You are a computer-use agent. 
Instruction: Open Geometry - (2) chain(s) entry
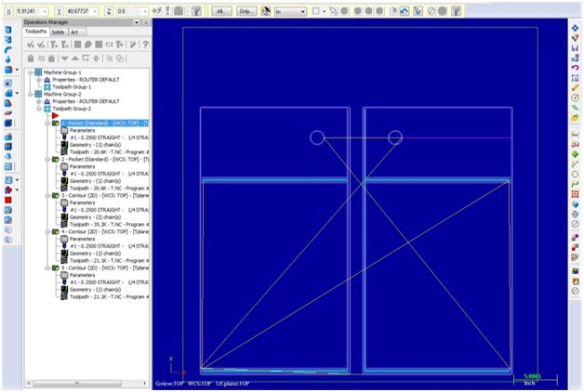(x=95, y=217)
